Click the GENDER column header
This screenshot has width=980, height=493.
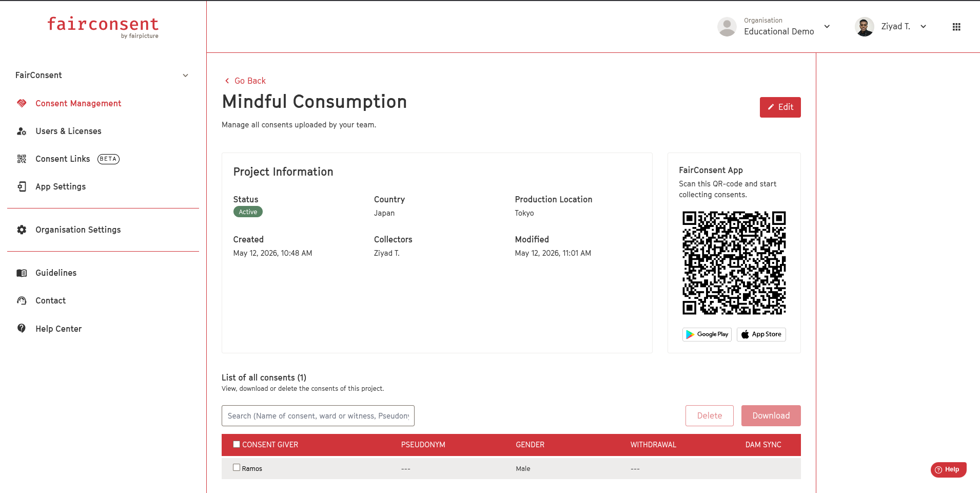pos(530,445)
